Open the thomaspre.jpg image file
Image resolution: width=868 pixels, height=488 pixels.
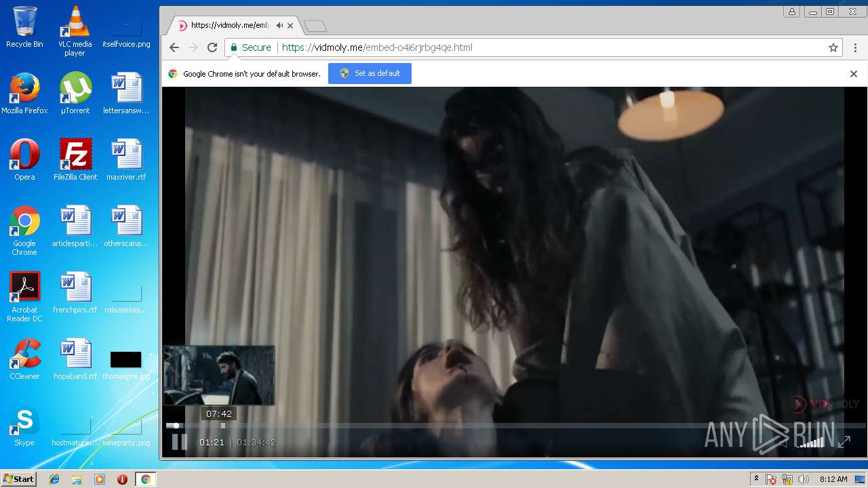(x=126, y=365)
